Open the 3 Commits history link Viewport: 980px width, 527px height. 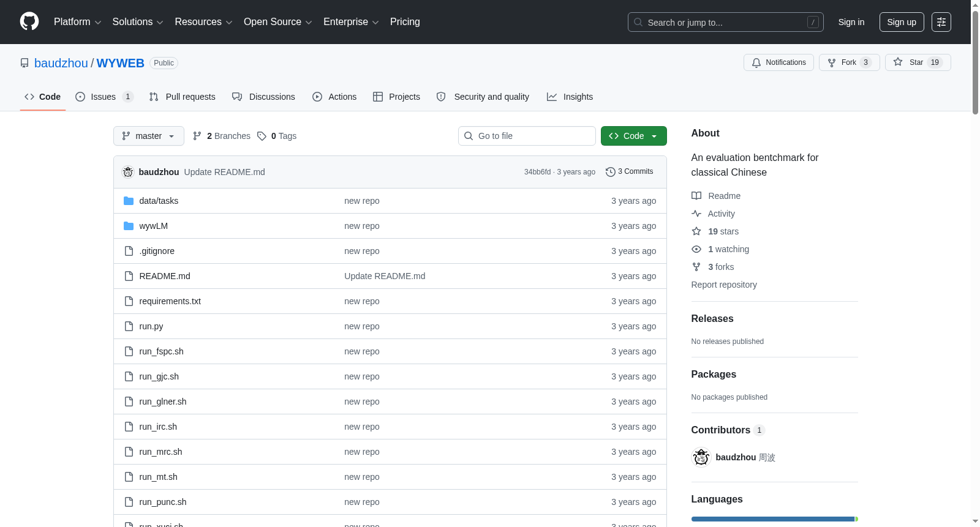[630, 171]
